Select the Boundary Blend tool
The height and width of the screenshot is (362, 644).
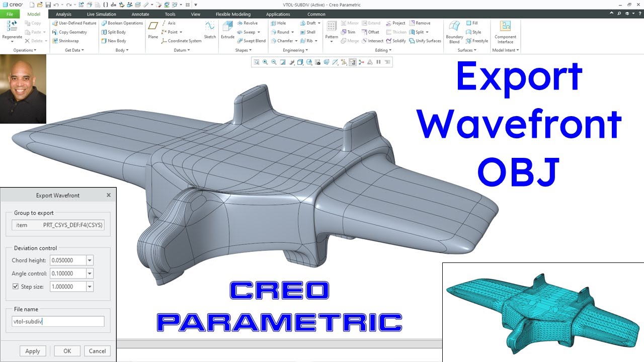(454, 32)
